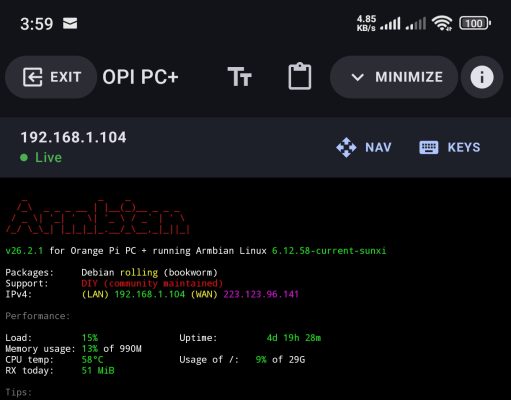Screen dimensions: 511x400
Task: Tap the second, dimmer cellular signal icon
Action: pyautogui.click(x=416, y=23)
